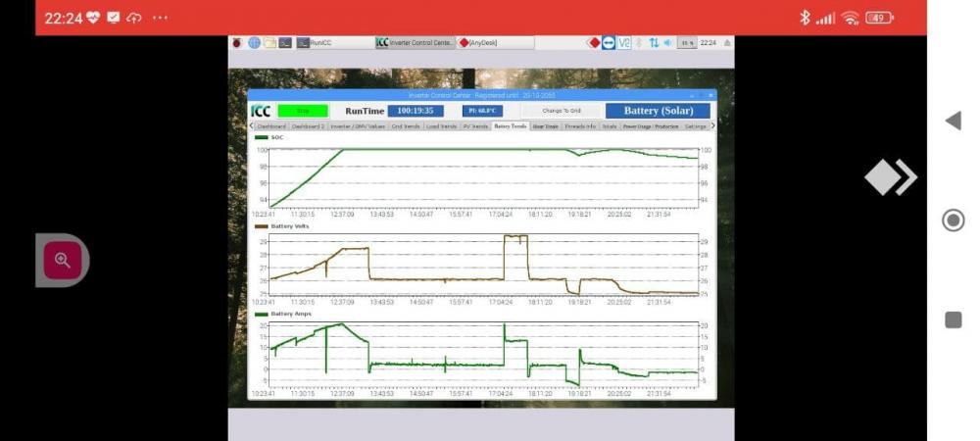Open the Grid trends tab
Viewport: 980px width, 441px height.
tap(405, 126)
